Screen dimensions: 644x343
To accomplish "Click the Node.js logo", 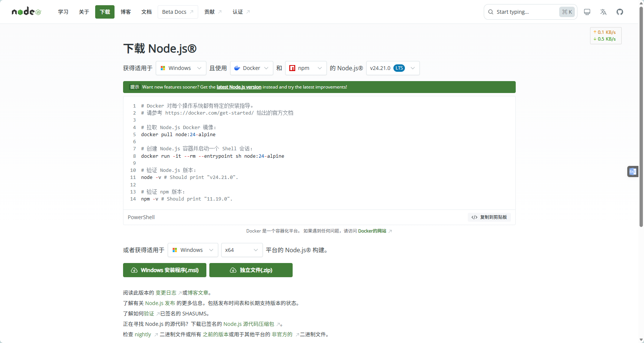I will click(26, 12).
